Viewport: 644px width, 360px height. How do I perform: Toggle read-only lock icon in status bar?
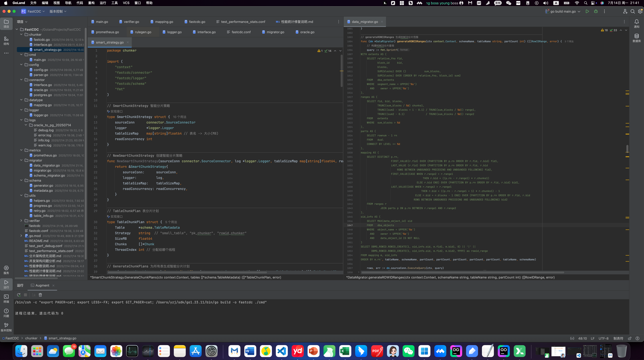tap(630, 338)
